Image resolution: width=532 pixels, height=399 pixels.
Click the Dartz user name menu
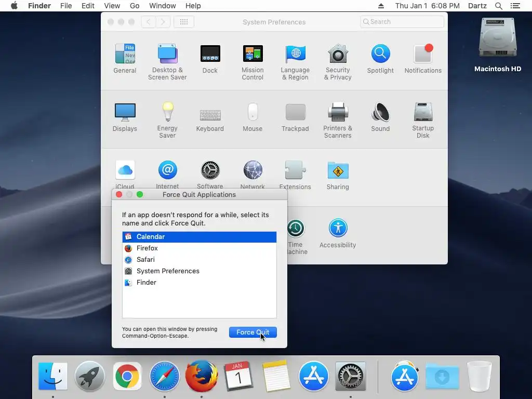[477, 6]
